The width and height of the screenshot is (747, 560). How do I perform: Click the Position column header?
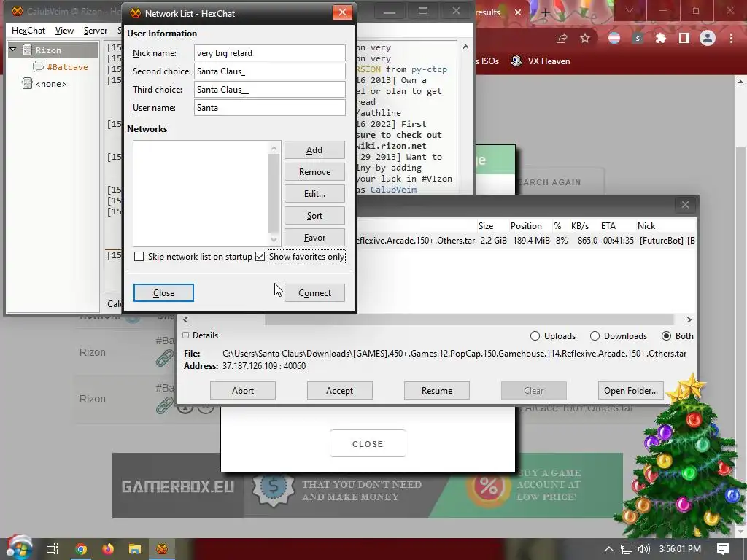(x=526, y=226)
